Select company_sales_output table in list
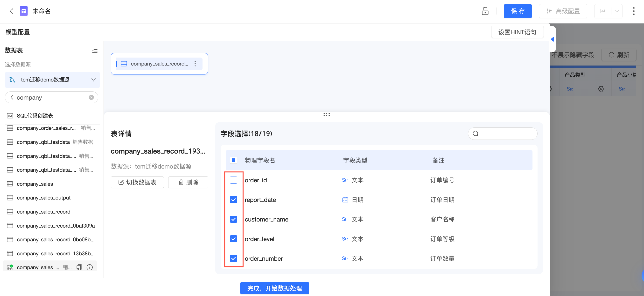This screenshot has width=644, height=296. tap(43, 198)
